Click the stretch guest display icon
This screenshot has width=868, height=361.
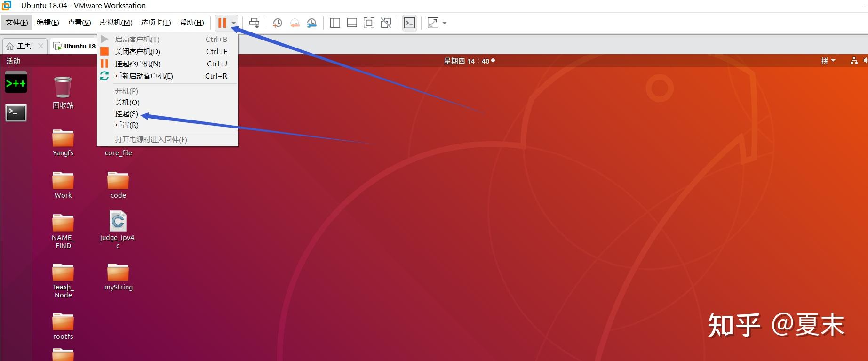[x=433, y=23]
